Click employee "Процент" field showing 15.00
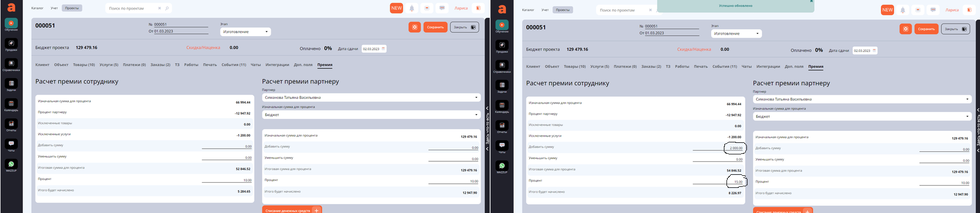 (x=736, y=182)
